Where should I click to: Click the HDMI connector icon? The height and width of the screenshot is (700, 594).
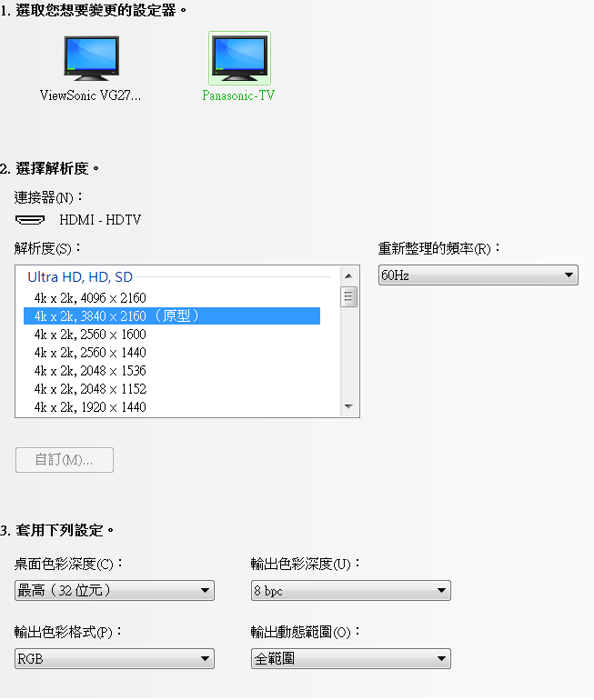click(30, 220)
